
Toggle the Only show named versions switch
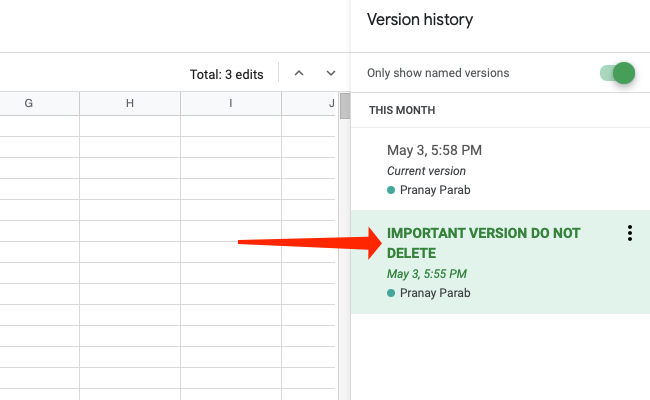pyautogui.click(x=617, y=73)
